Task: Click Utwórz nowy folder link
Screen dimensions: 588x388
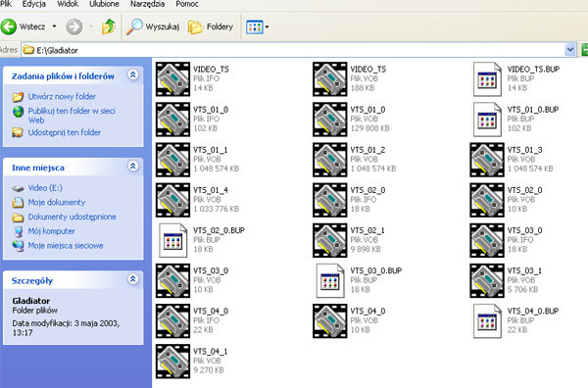Action: click(62, 96)
